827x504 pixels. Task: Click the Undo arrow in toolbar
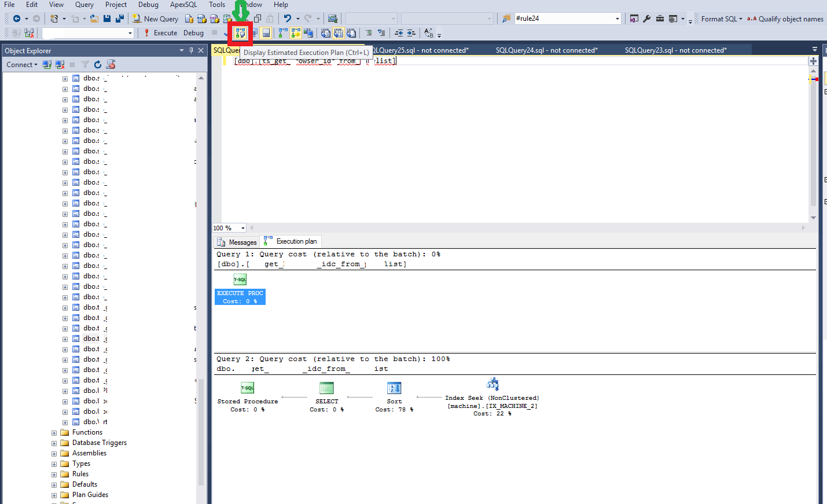[288, 19]
